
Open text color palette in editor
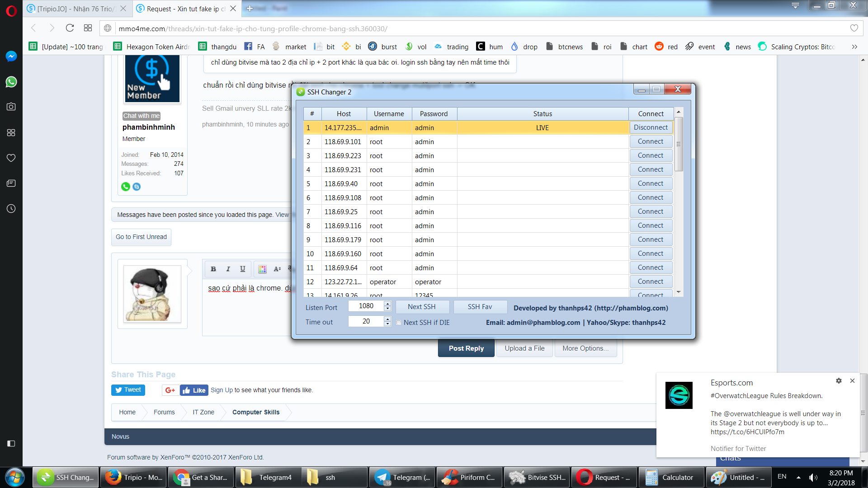pos(262,269)
